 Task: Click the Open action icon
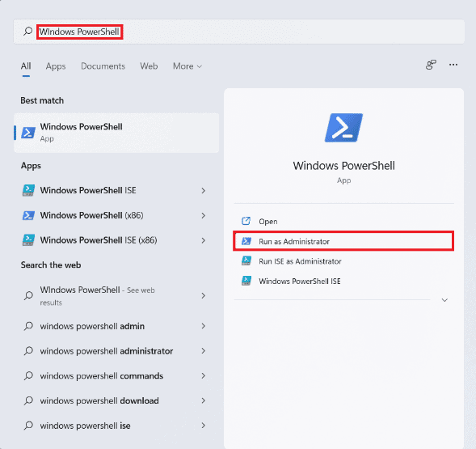pyautogui.click(x=246, y=221)
